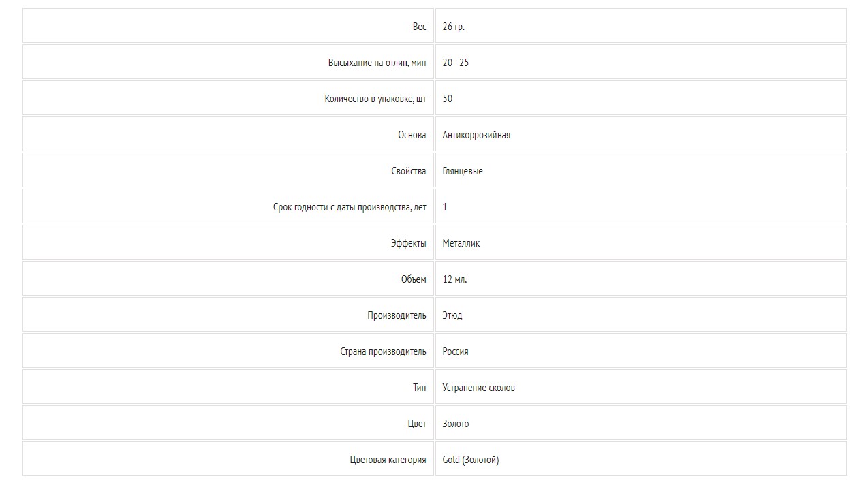Select the "12 мл." volume value
The width and height of the screenshot is (868, 487).
(x=454, y=279)
